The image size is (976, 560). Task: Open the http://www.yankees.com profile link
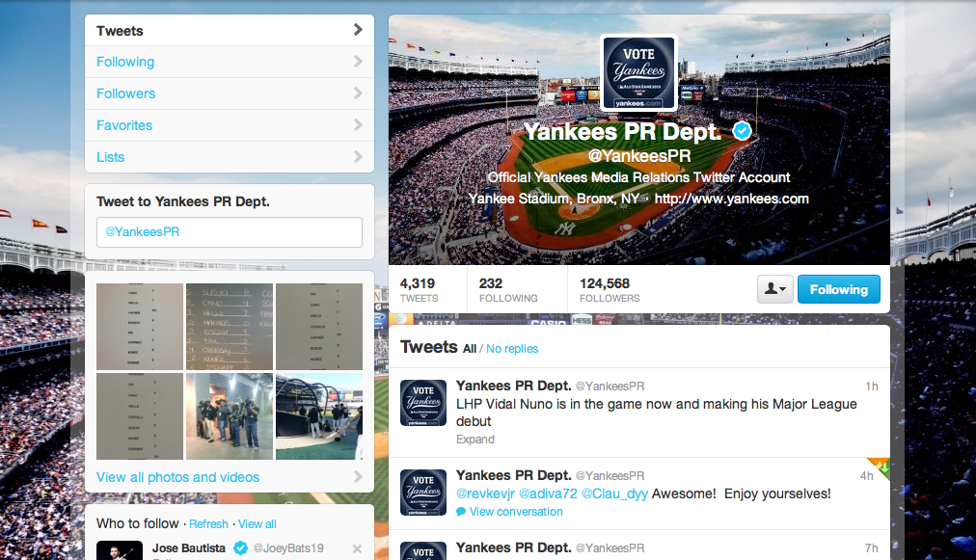731,199
